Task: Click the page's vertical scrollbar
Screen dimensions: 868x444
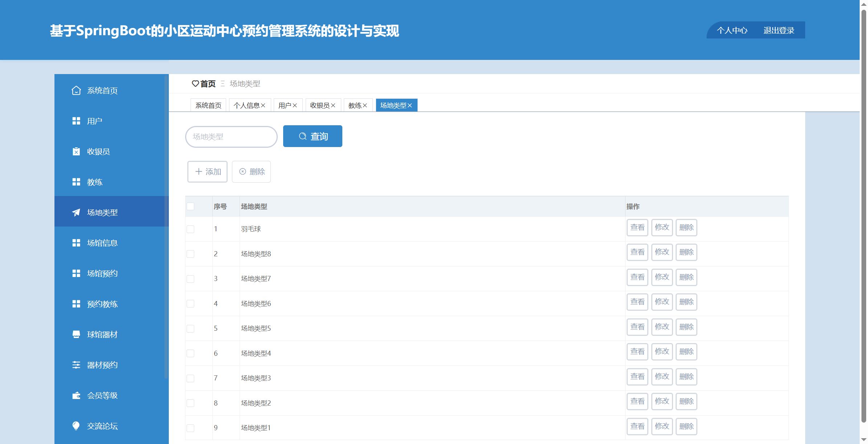Action: pyautogui.click(x=864, y=216)
